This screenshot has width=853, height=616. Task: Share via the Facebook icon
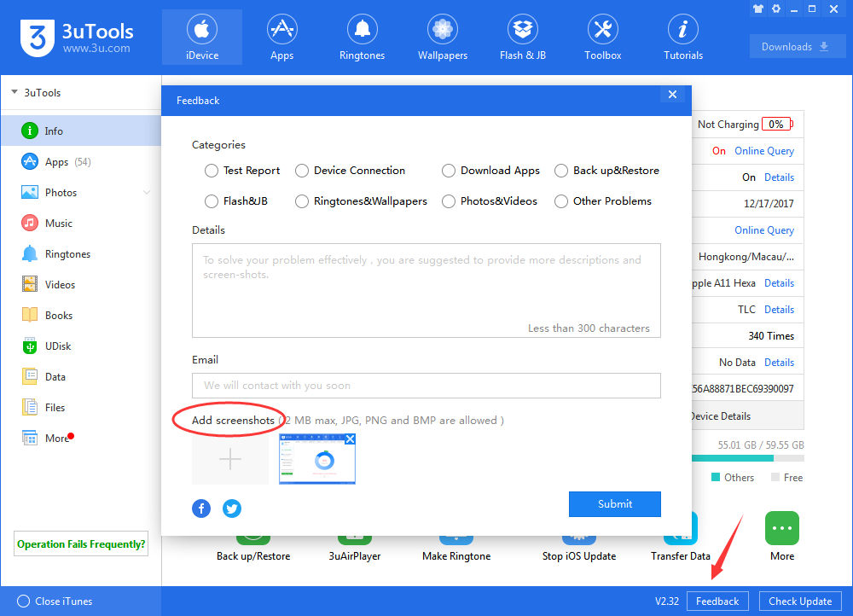point(201,508)
